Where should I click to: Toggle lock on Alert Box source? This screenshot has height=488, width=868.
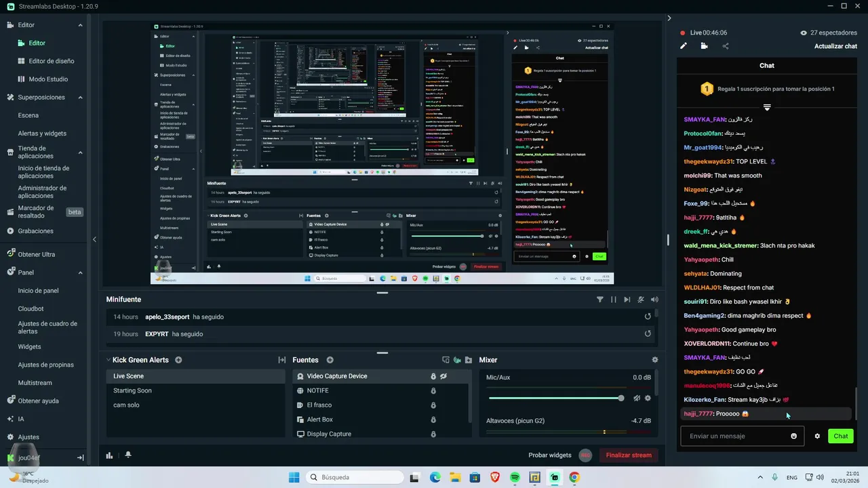tap(433, 420)
